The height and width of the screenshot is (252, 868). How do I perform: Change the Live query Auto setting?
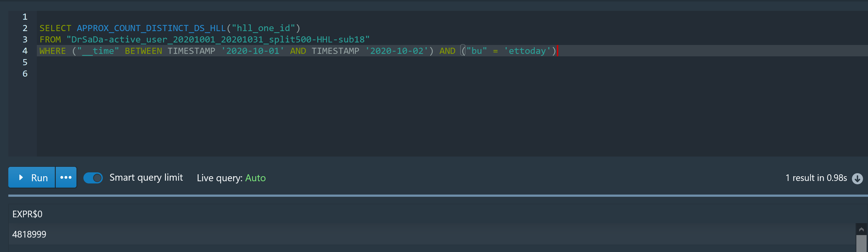click(255, 178)
